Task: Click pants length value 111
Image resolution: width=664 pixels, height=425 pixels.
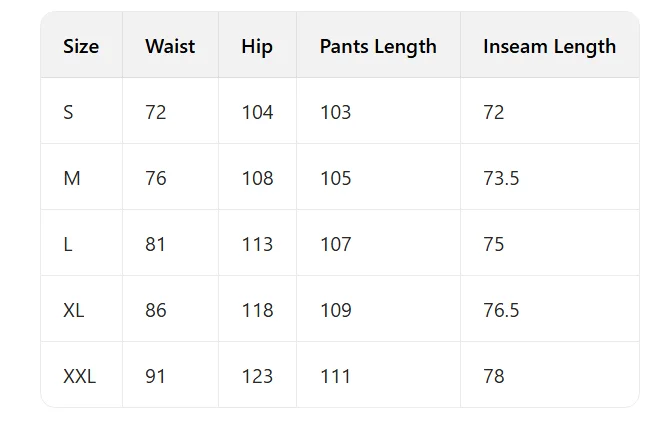Action: (336, 376)
